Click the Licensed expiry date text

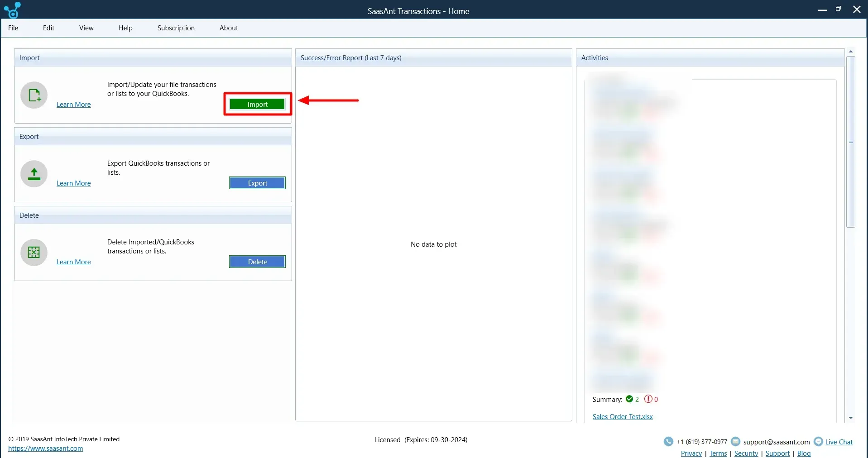coord(421,440)
